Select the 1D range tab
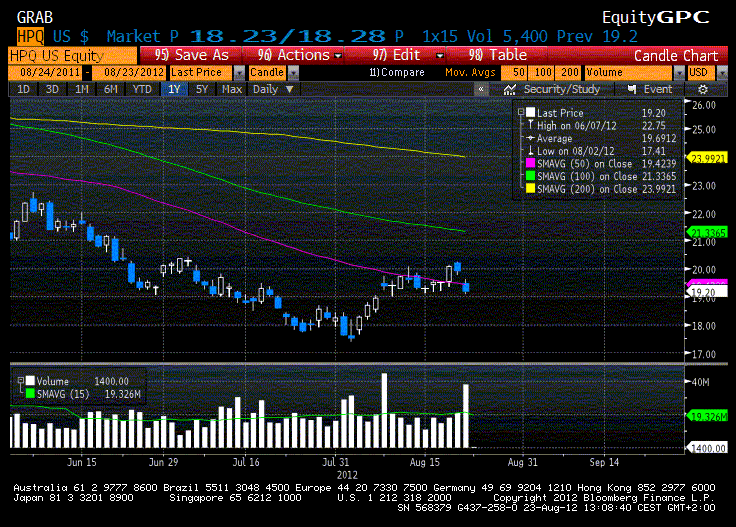The height and width of the screenshot is (527, 736). [23, 89]
